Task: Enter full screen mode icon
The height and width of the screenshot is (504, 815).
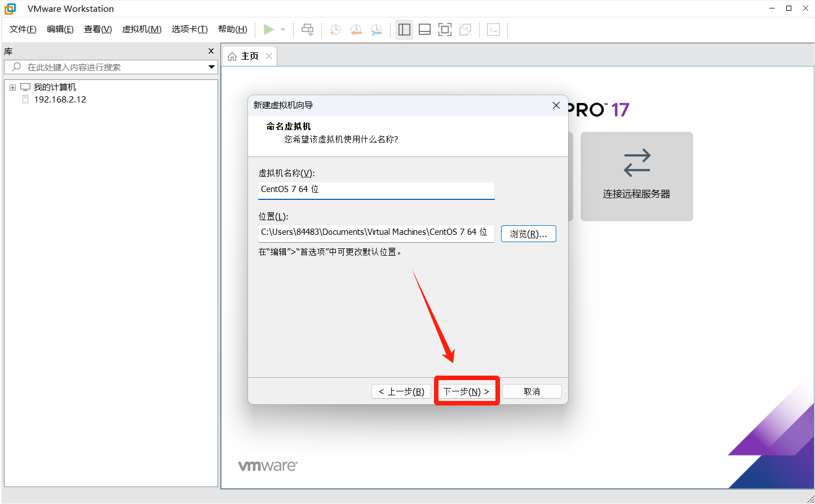Action: pos(445,30)
